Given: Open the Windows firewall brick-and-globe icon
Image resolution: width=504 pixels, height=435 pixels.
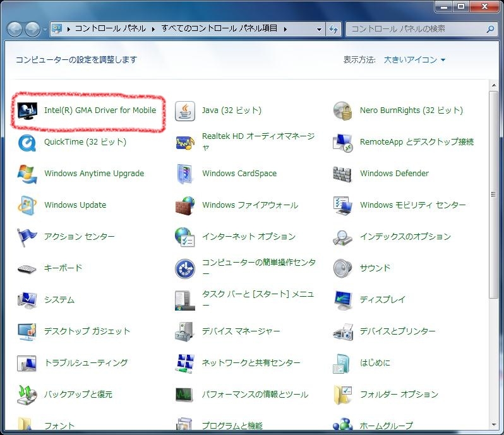Looking at the screenshot, I should (185, 206).
